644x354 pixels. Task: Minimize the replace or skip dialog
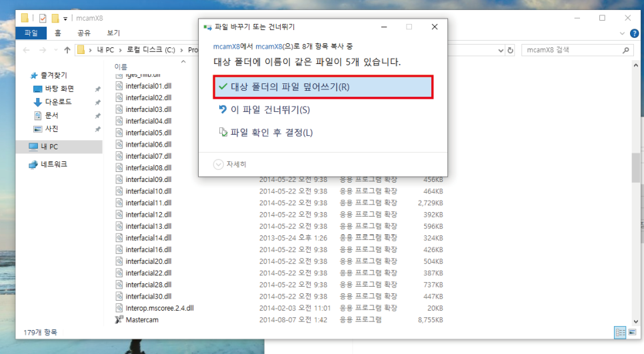pos(384,27)
